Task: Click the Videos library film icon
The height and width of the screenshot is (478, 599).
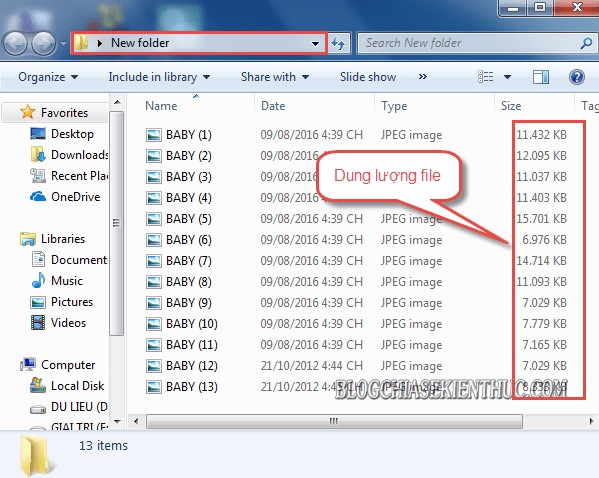Action: click(38, 323)
